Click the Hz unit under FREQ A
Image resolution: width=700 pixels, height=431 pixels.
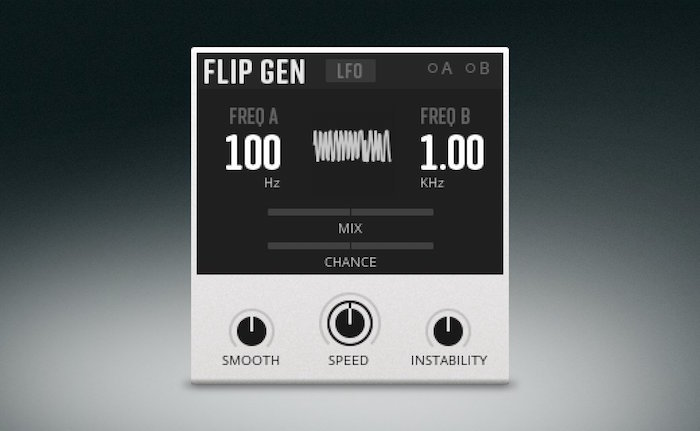(272, 183)
